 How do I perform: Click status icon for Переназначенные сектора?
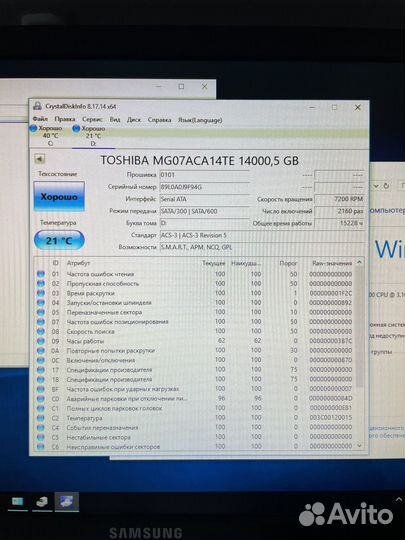click(41, 312)
